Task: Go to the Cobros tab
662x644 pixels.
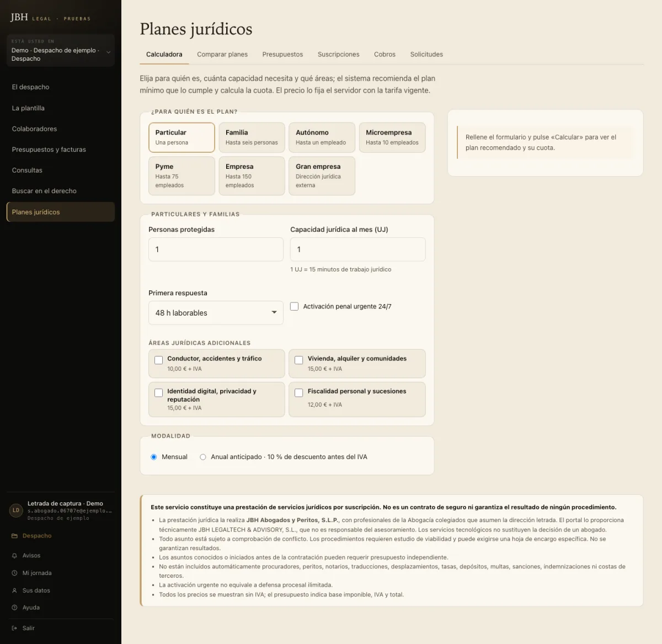Action: (385, 55)
